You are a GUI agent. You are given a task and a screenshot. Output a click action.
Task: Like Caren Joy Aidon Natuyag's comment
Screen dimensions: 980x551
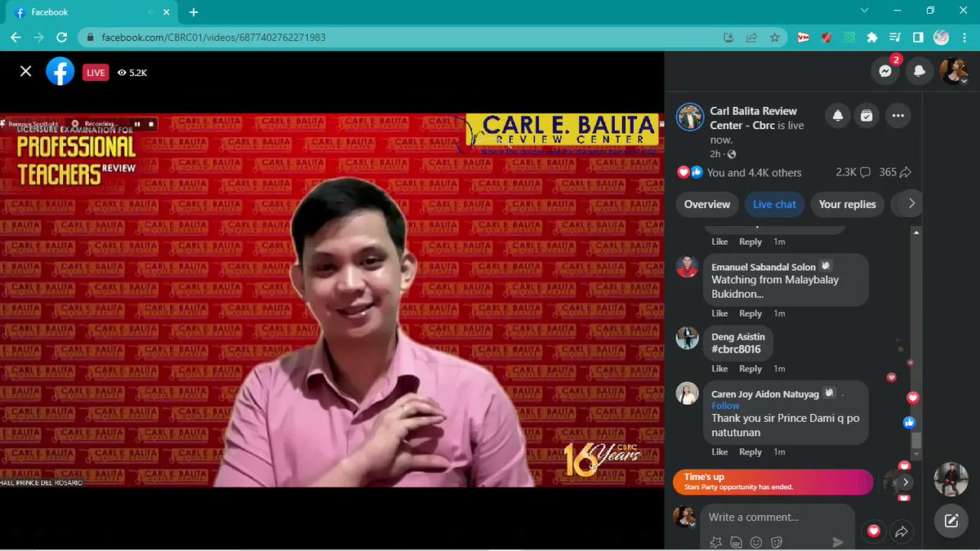point(719,452)
